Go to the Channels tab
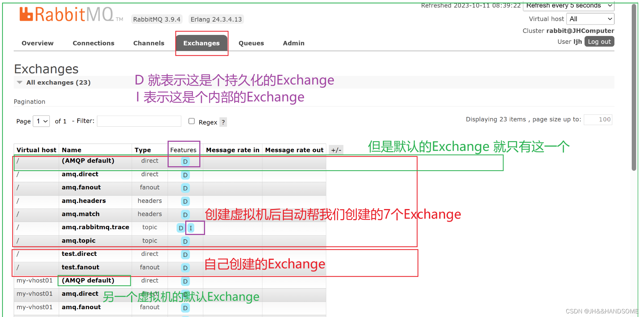This screenshot has height=317, width=644. click(149, 43)
